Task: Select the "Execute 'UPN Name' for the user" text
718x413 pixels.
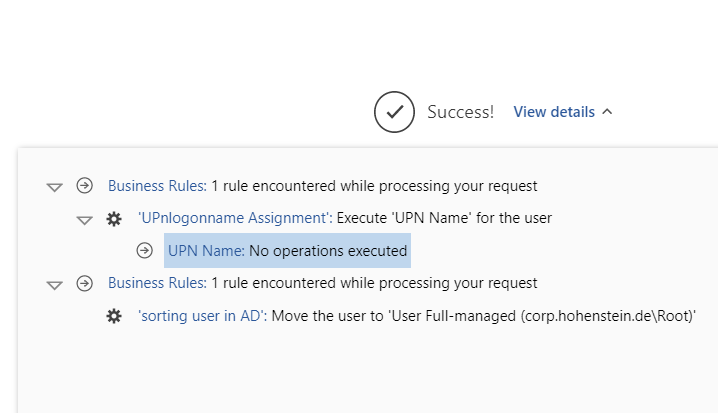Action: click(445, 218)
